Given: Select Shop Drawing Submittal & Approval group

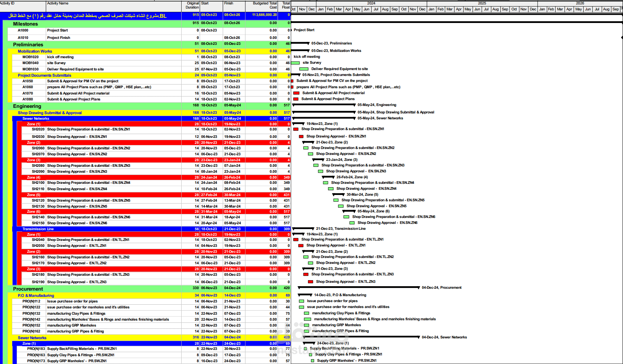Looking at the screenshot, I should tap(149, 113).
